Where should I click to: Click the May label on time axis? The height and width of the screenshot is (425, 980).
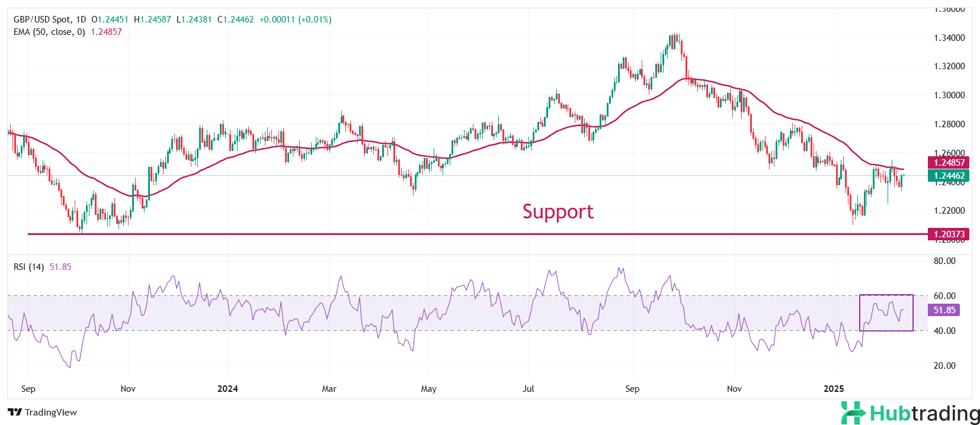[428, 389]
